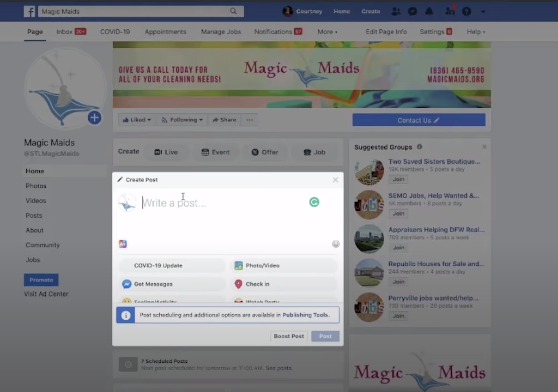Open Perryville jobs wanted/help group link
The width and height of the screenshot is (558, 392).
[433, 298]
